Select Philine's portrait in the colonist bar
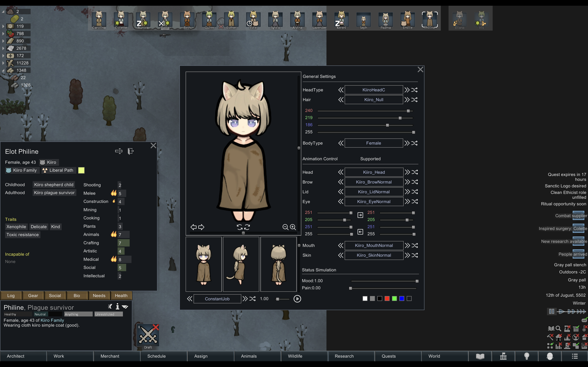Screen dimensions: 588x367 point(429,19)
